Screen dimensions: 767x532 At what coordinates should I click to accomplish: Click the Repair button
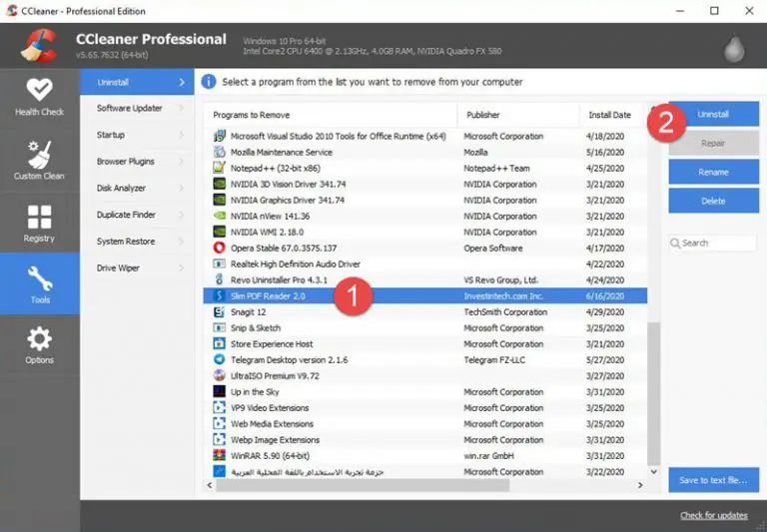click(x=714, y=144)
